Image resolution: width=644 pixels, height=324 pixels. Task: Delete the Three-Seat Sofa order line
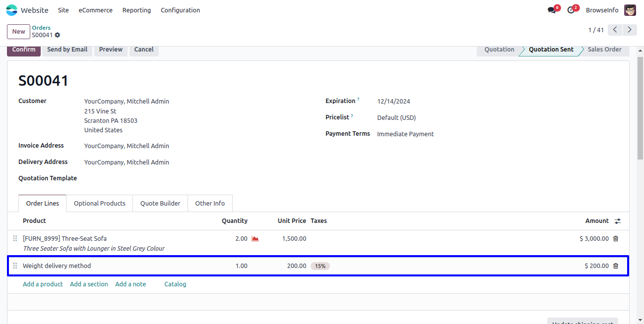(616, 239)
